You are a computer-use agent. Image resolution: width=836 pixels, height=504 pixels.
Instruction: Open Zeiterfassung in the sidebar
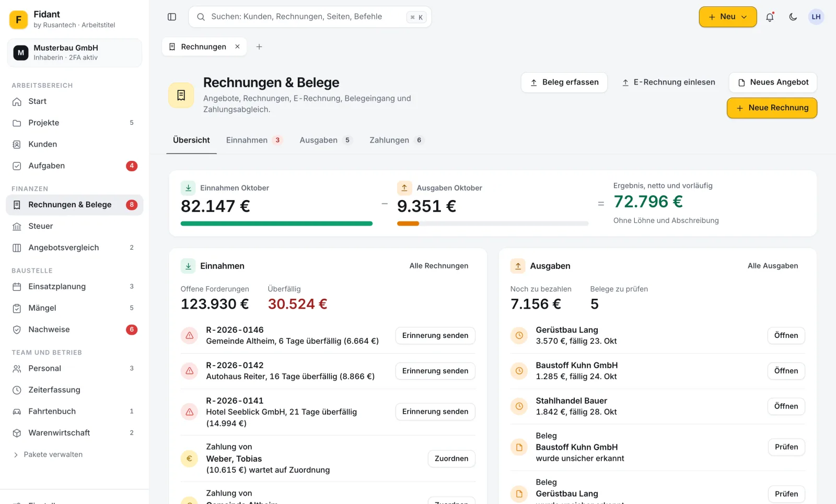point(75,390)
